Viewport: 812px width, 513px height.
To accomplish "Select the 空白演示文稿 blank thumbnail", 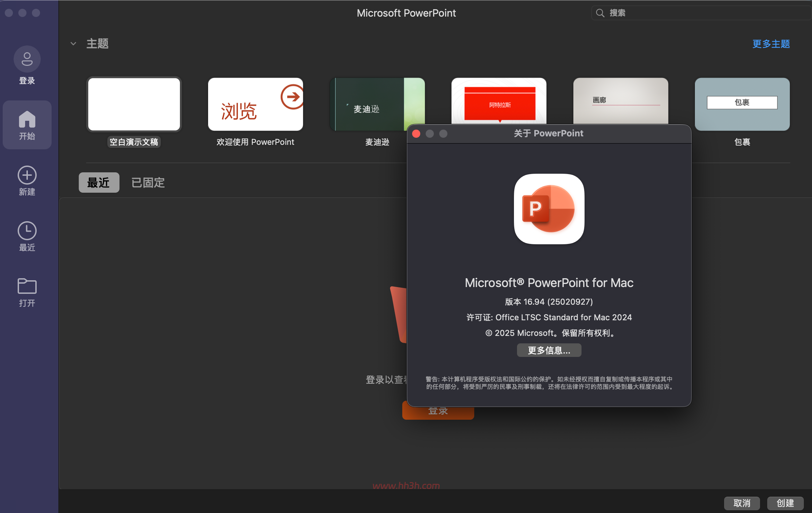I will tap(134, 104).
